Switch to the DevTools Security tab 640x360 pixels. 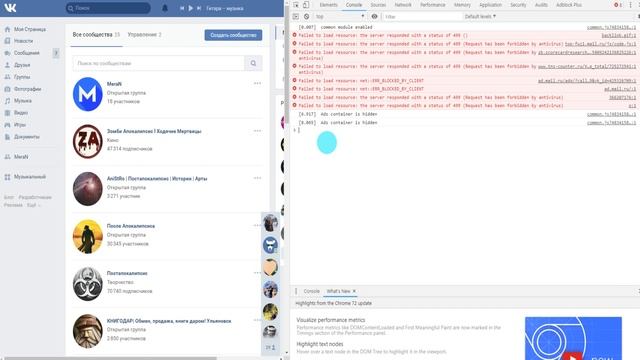(x=518, y=5)
